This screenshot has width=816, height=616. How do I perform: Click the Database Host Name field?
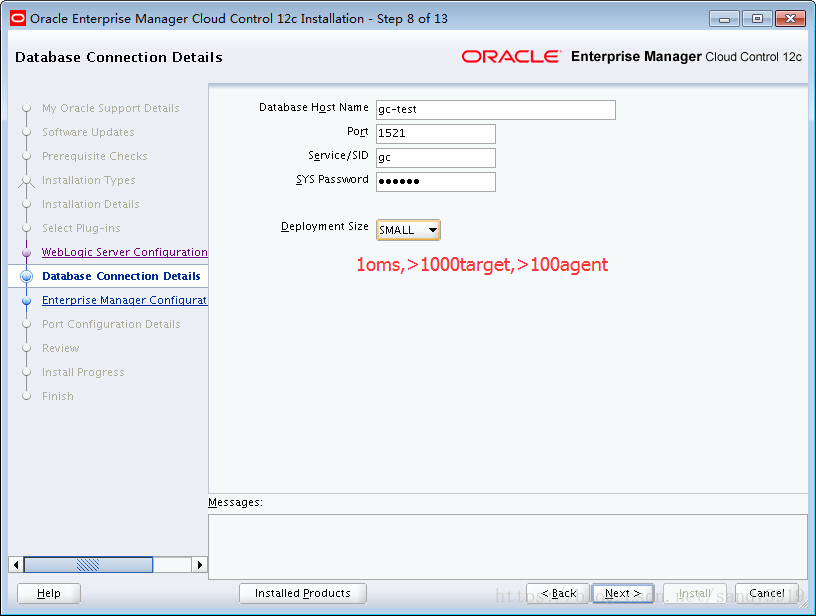(x=495, y=110)
